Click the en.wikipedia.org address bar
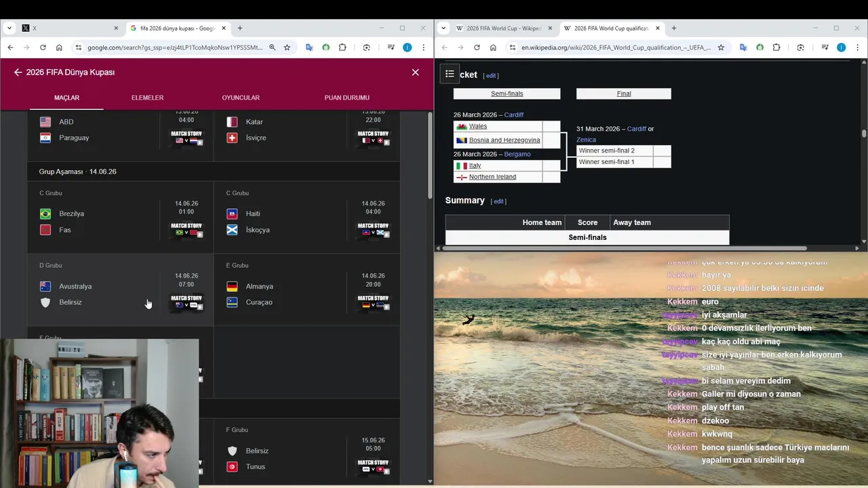 tap(616, 47)
